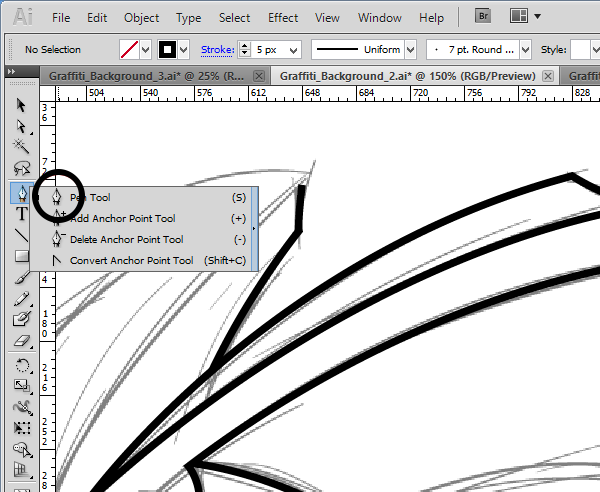This screenshot has width=600, height=492.
Task: Open the 7 pt. Round brush dropdown
Action: click(x=525, y=50)
